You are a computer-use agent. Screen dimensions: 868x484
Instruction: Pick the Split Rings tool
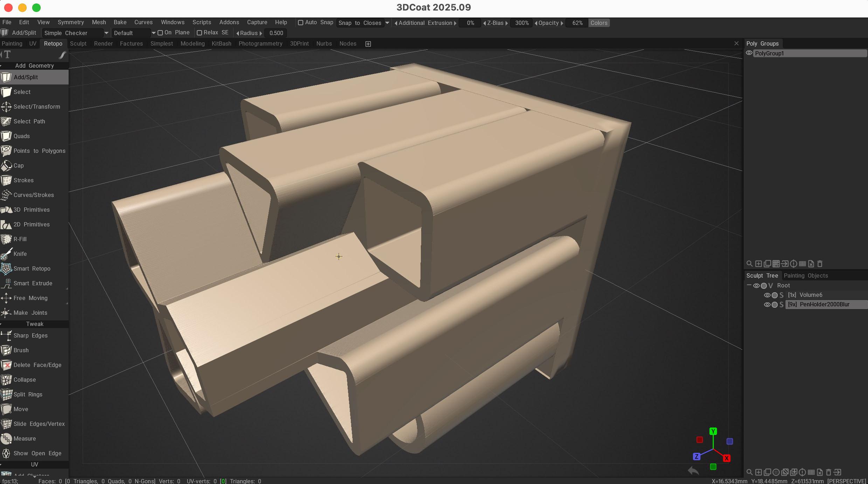(x=28, y=394)
